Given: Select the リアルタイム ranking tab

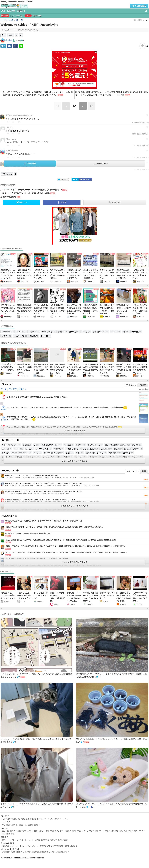Looking at the screenshot, I should (x=130, y=385).
